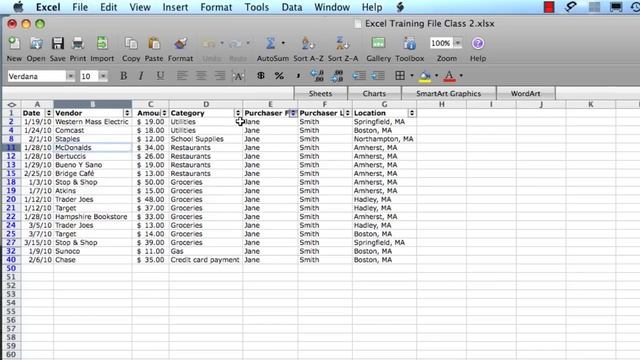The image size is (640, 360).
Task: Open the Font Color options arrow
Action: tap(461, 76)
